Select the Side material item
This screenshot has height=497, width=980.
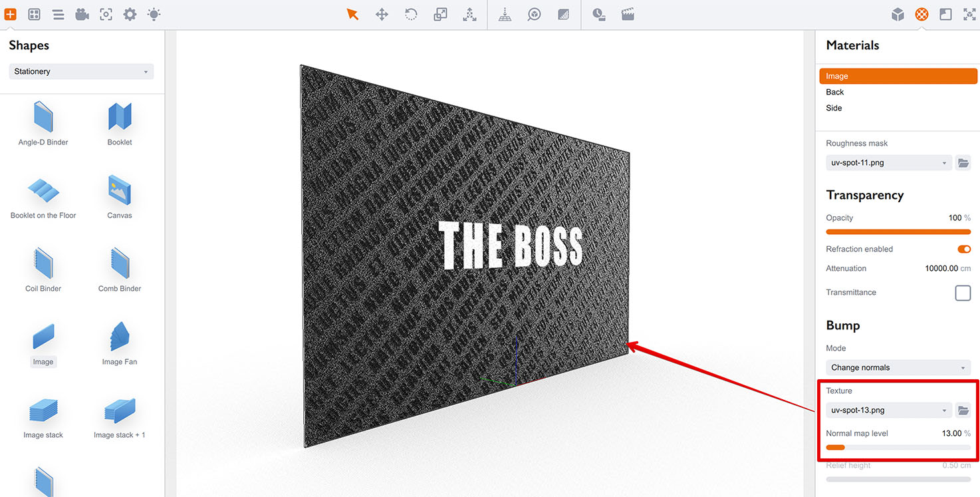pyautogui.click(x=834, y=108)
